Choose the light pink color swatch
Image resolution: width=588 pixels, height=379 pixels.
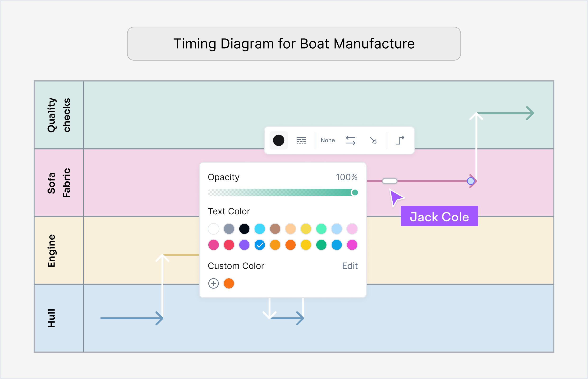coord(352,229)
